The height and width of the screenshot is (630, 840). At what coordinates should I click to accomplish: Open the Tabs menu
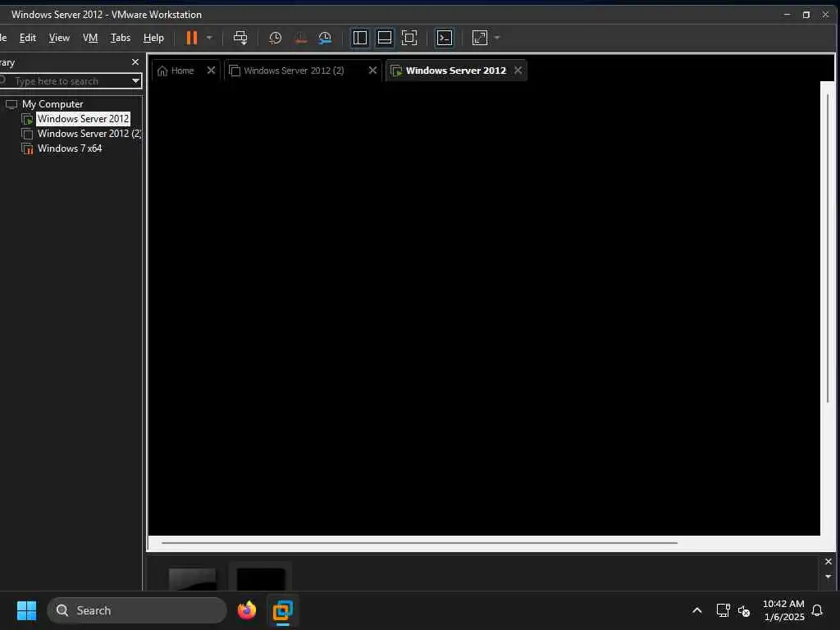[121, 38]
